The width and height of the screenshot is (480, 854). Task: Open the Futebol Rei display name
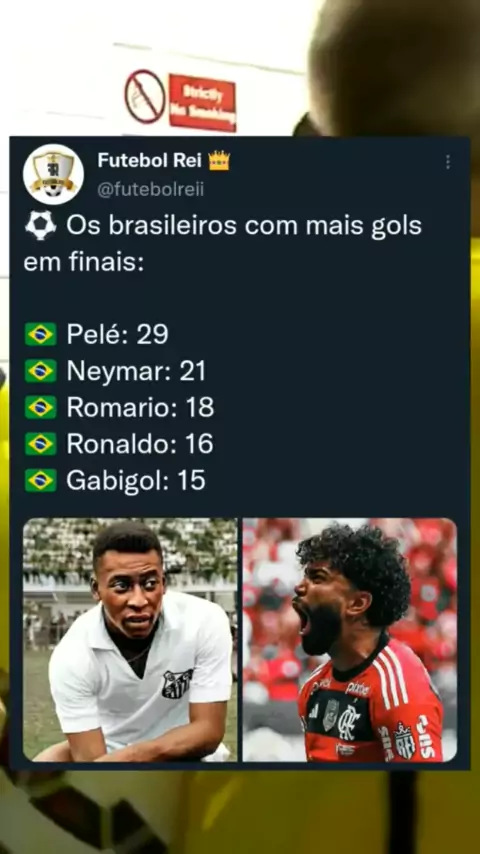149,161
